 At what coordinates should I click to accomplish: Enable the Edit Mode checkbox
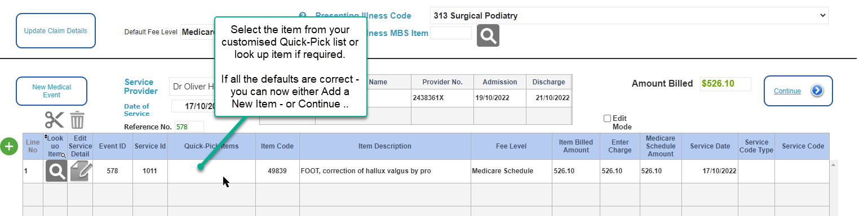point(607,119)
